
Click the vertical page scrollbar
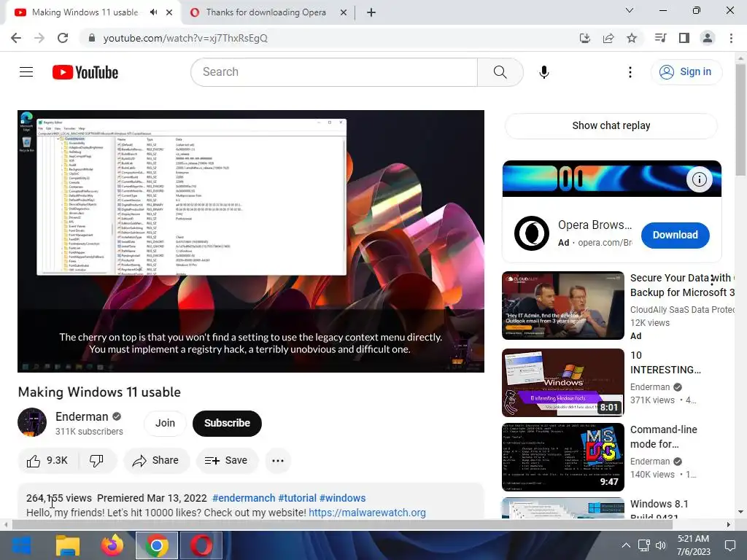[x=740, y=120]
